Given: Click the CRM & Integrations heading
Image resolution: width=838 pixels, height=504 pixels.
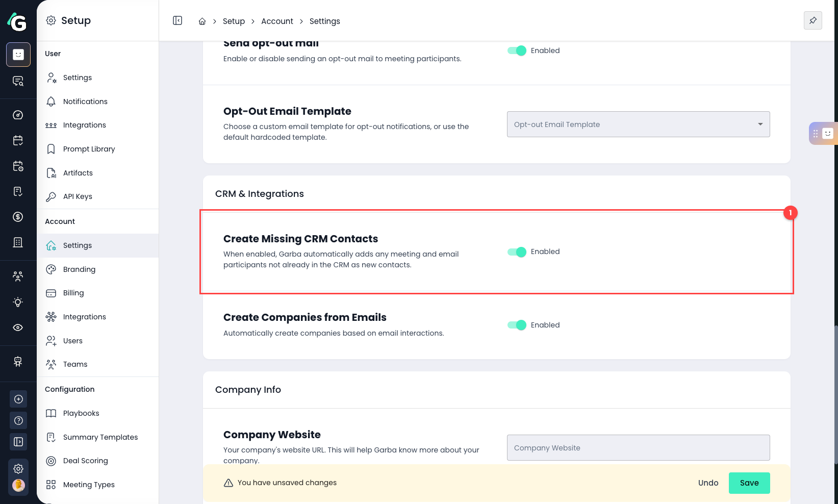Looking at the screenshot, I should pos(260,194).
